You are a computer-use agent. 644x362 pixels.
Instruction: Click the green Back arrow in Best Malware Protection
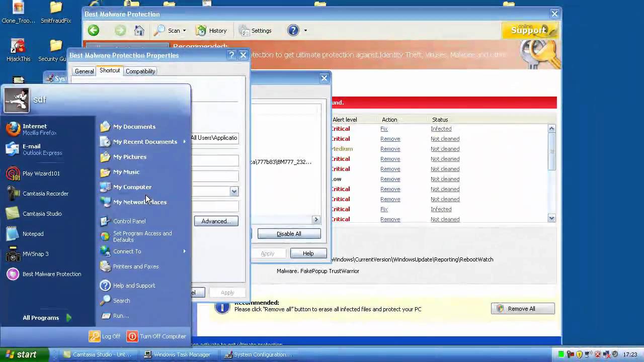click(x=94, y=31)
